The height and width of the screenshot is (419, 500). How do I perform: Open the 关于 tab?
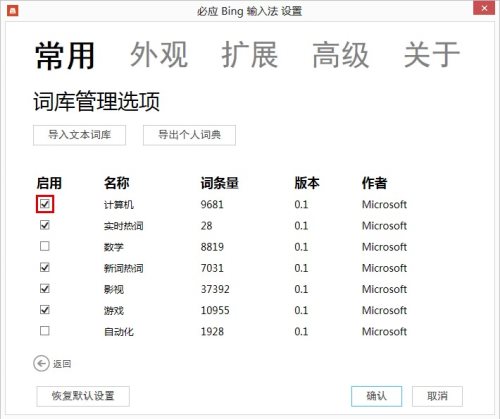(432, 55)
